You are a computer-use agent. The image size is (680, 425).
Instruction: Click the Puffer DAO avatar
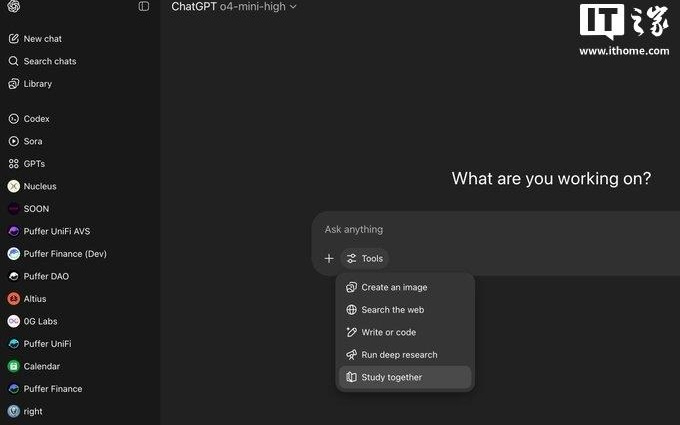[13, 276]
